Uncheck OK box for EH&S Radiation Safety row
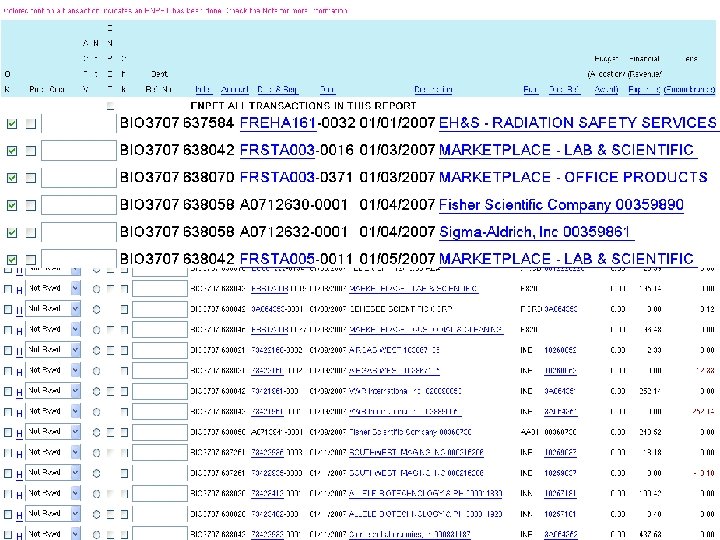The height and width of the screenshot is (540, 720). (12, 124)
